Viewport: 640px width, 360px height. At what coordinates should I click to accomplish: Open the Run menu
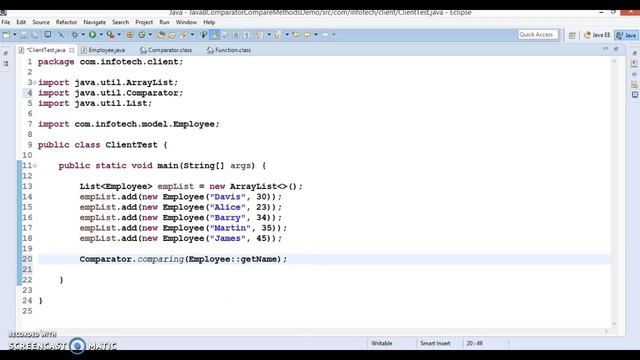pos(164,22)
